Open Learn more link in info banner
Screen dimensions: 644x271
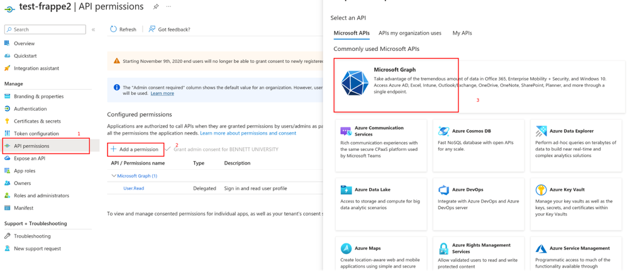pos(162,94)
